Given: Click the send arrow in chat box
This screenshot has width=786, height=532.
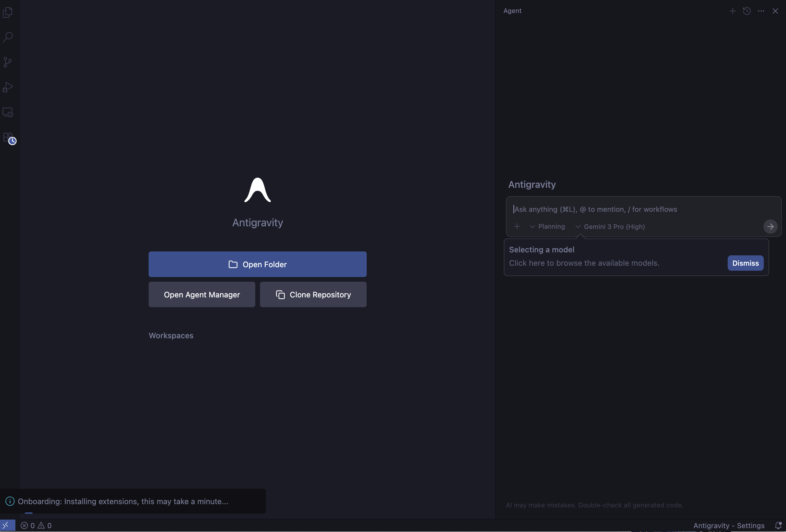Looking at the screenshot, I should (x=770, y=227).
